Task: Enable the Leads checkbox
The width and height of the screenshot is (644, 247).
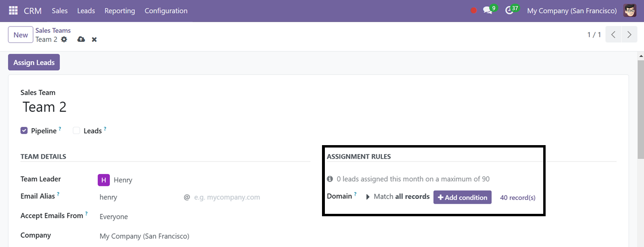Action: coord(76,130)
